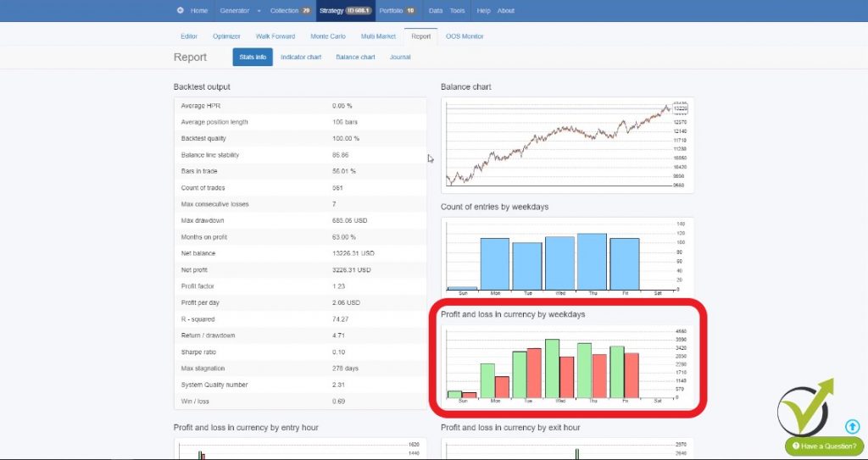Viewport: 868px width, 460px height.
Task: Select the Strategy ID 608.1 item
Action: [346, 10]
